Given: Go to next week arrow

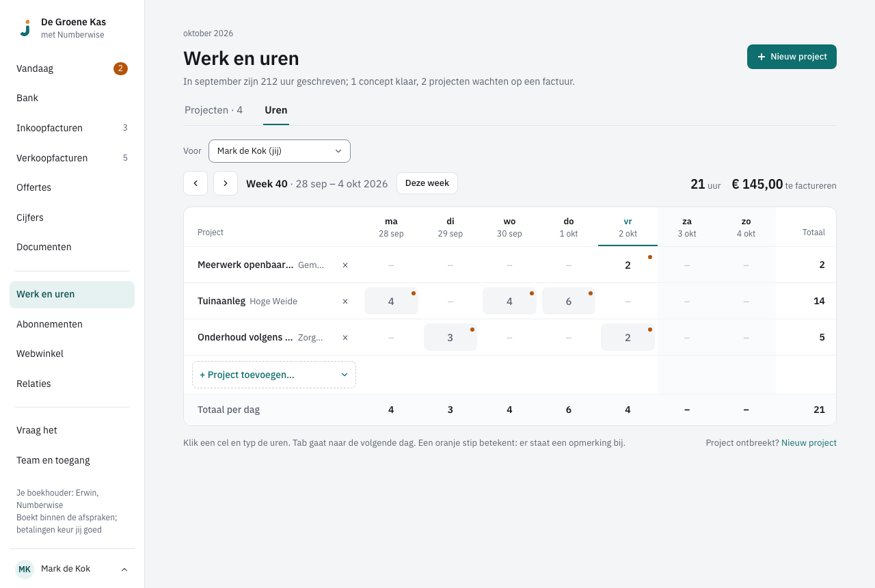Looking at the screenshot, I should coord(226,183).
